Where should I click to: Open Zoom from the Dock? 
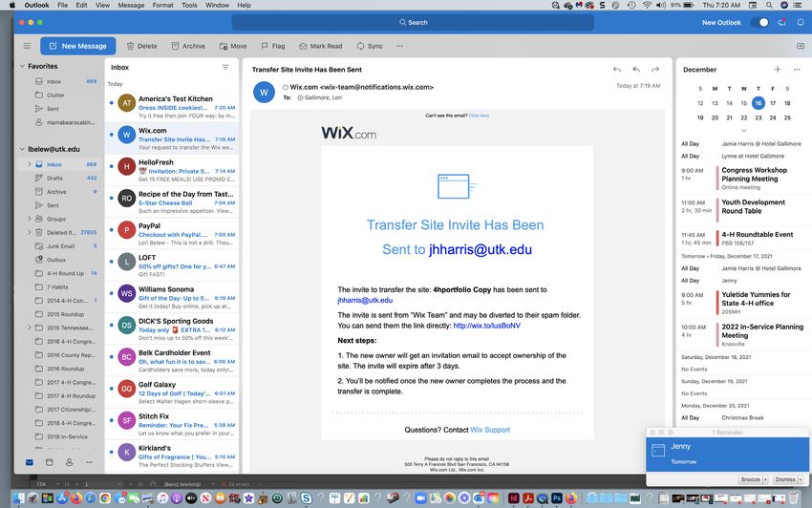coord(420,498)
